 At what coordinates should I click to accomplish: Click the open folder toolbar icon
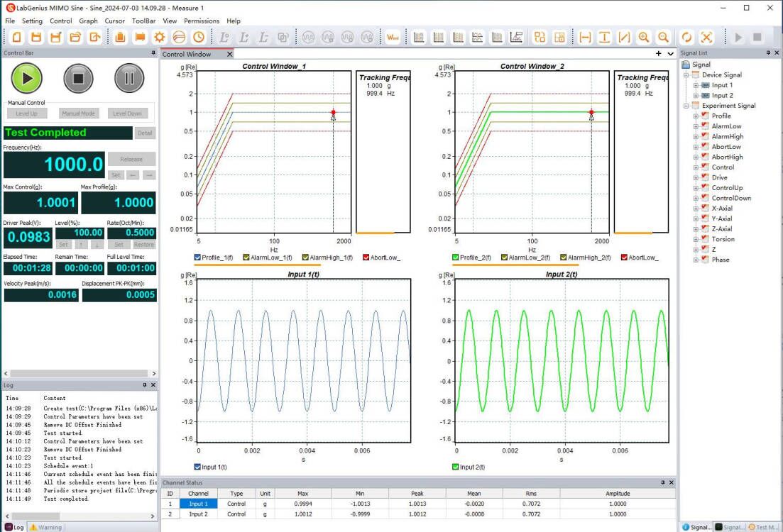(x=75, y=37)
